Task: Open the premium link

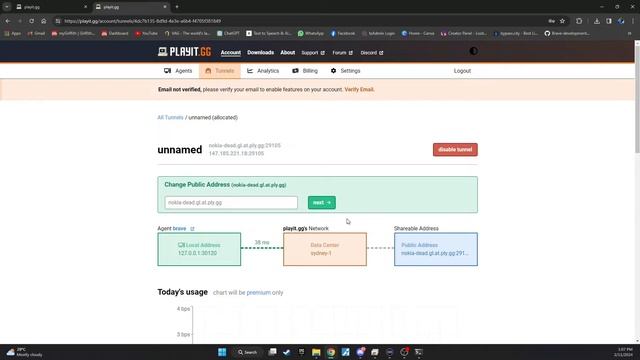Action: (258, 293)
